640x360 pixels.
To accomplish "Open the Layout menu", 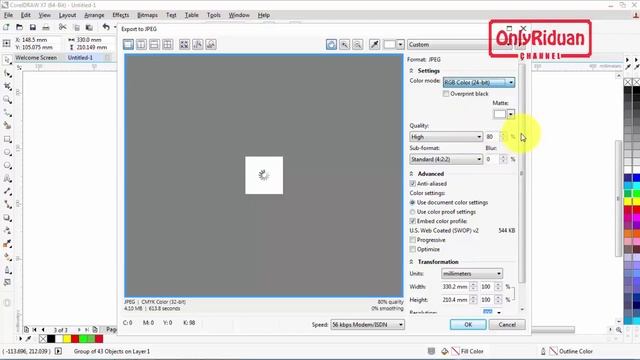I will pyautogui.click(x=67, y=15).
